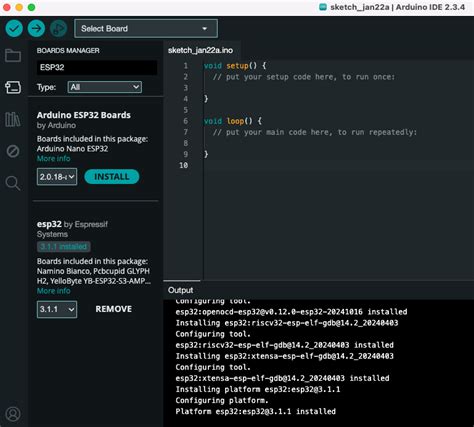Open the Type filter dropdown set to All
The image size is (474, 427).
pos(105,87)
